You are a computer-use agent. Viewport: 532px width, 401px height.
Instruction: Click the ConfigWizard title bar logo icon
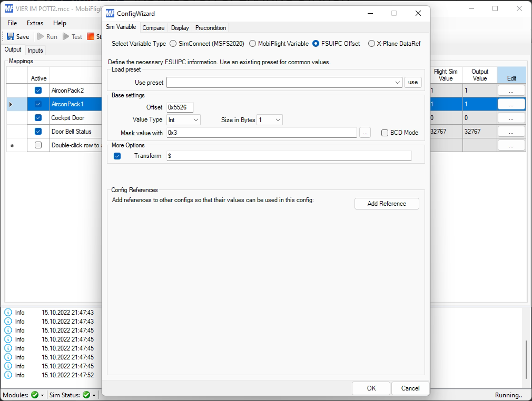[110, 13]
